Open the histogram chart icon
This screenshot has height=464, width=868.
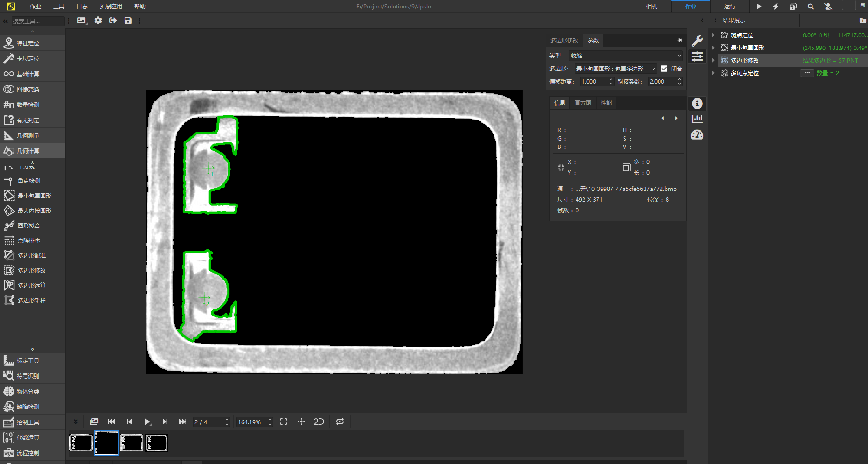pos(697,119)
